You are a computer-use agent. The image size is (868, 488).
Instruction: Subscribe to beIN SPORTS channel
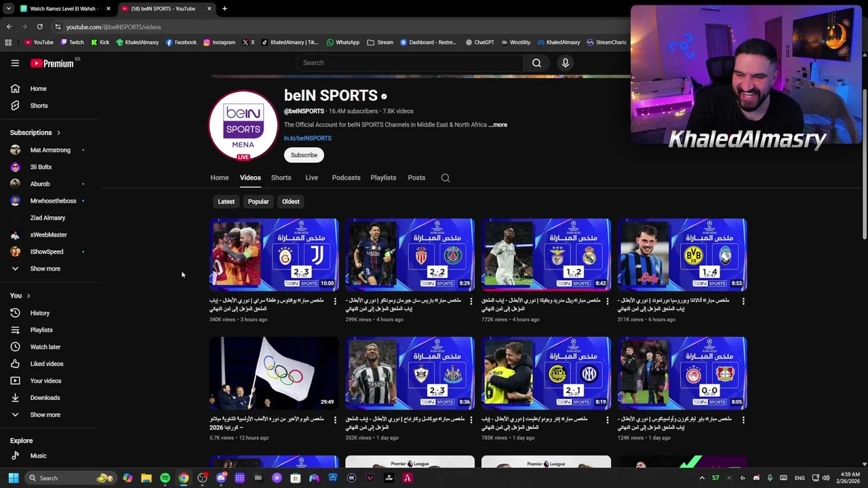point(304,155)
